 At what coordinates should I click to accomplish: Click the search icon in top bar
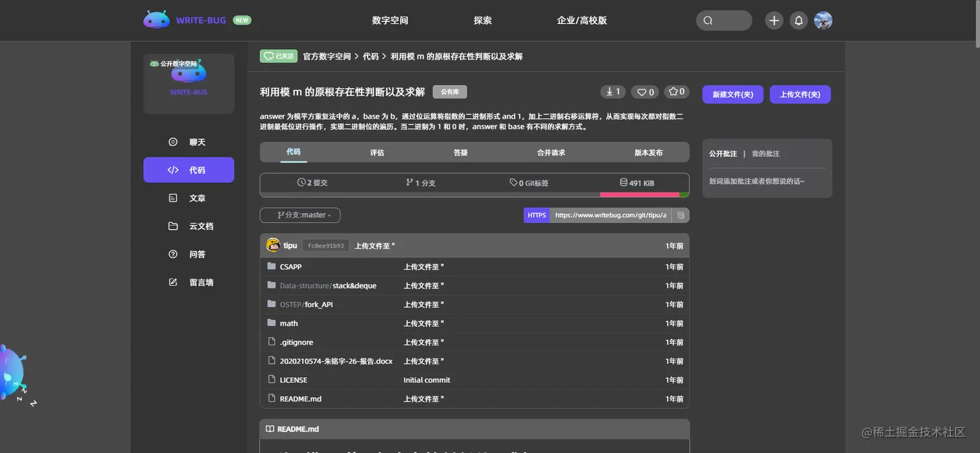pos(707,20)
